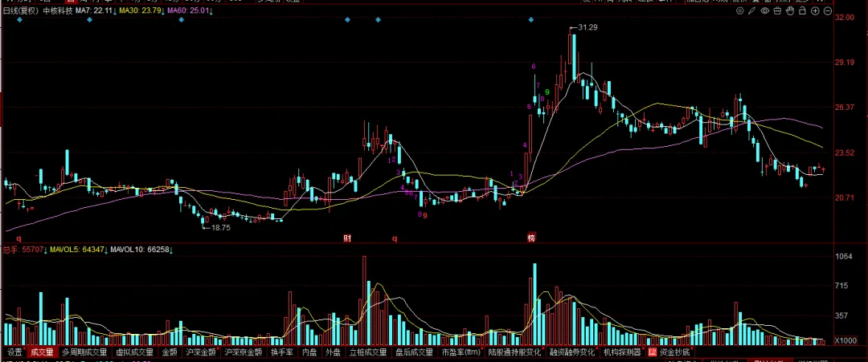Toggle the eye visibility icon

(x=765, y=10)
